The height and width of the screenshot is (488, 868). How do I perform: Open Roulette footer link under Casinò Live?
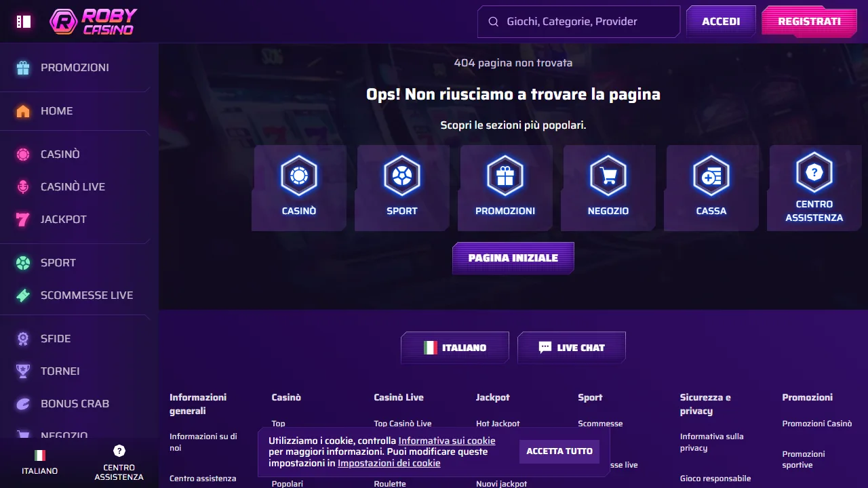(390, 484)
